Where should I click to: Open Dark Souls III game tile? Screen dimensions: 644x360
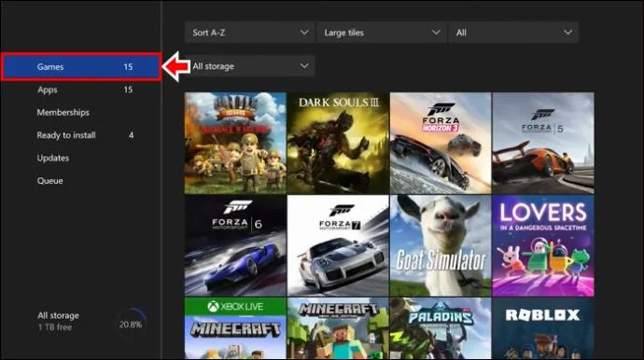point(338,143)
